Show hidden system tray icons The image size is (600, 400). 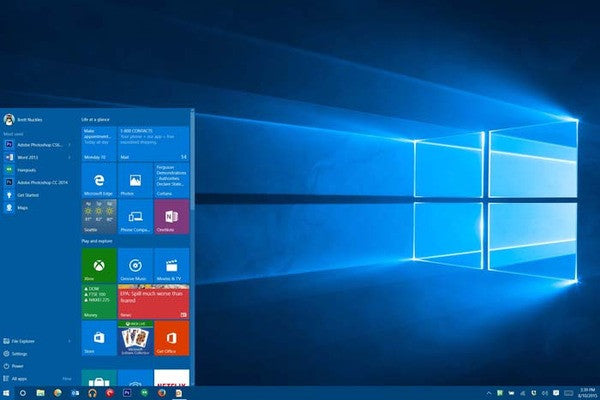click(x=489, y=393)
